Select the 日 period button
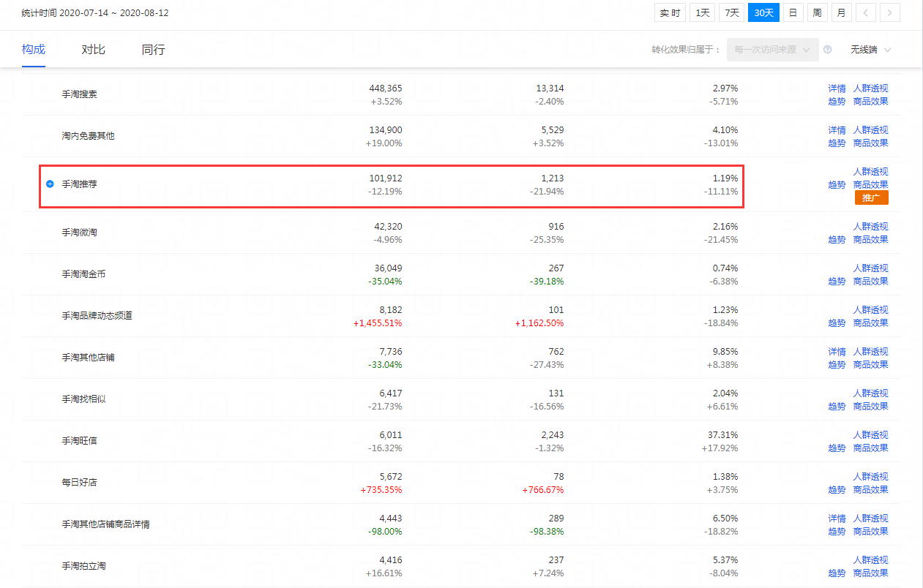This screenshot has height=588, width=923. (x=793, y=12)
